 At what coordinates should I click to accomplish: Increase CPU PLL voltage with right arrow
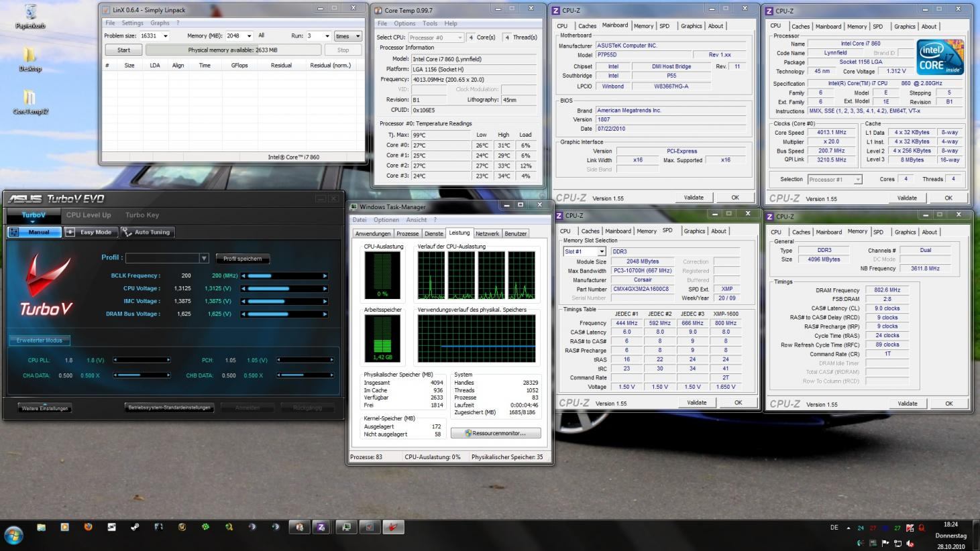pyautogui.click(x=168, y=360)
